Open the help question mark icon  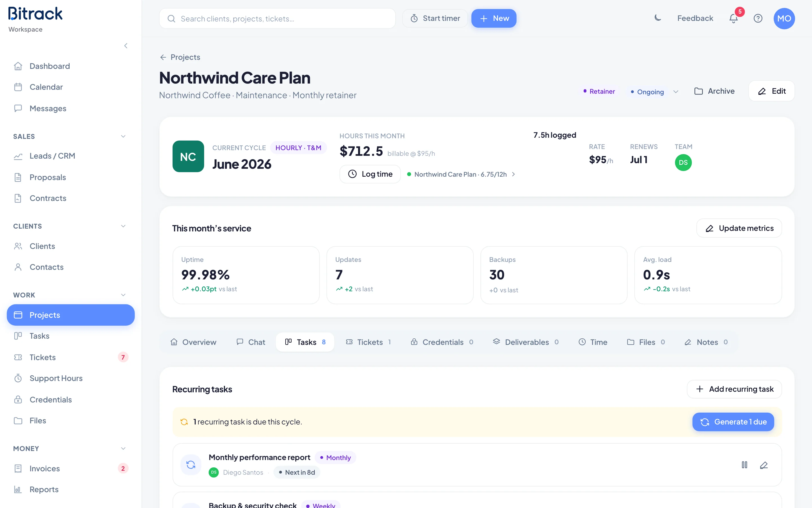[758, 18]
